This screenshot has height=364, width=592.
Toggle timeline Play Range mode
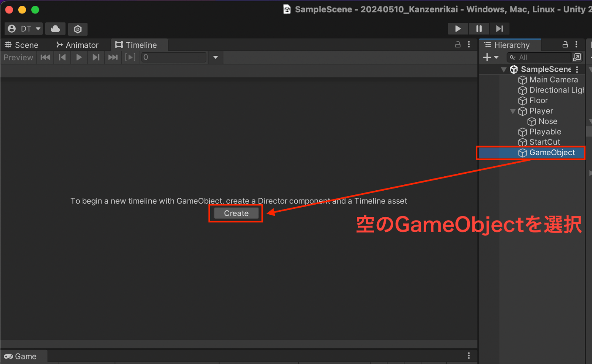[130, 57]
